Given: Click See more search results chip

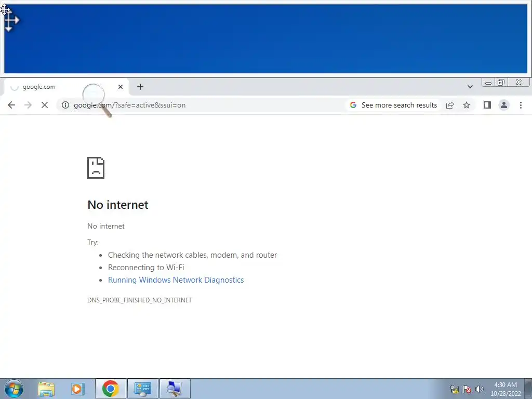Looking at the screenshot, I should tap(393, 105).
